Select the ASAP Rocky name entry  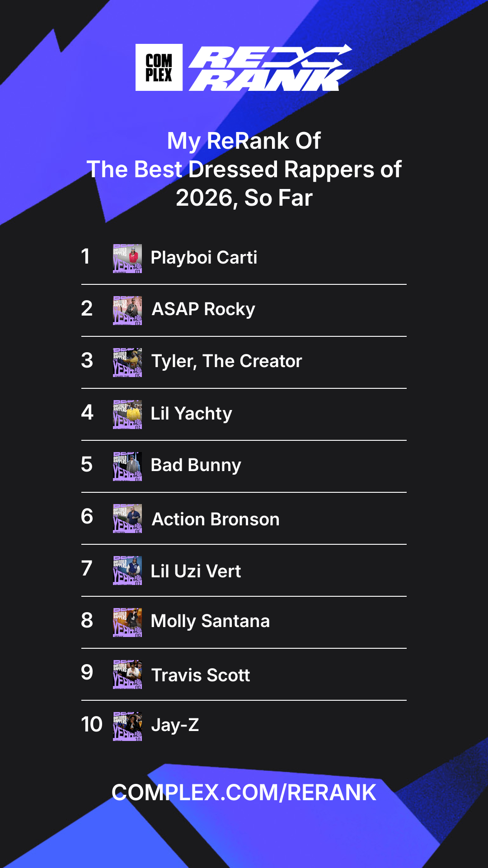pyautogui.click(x=203, y=309)
